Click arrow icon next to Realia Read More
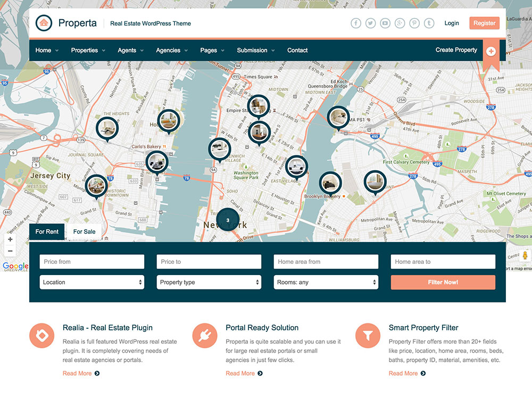 click(x=97, y=373)
